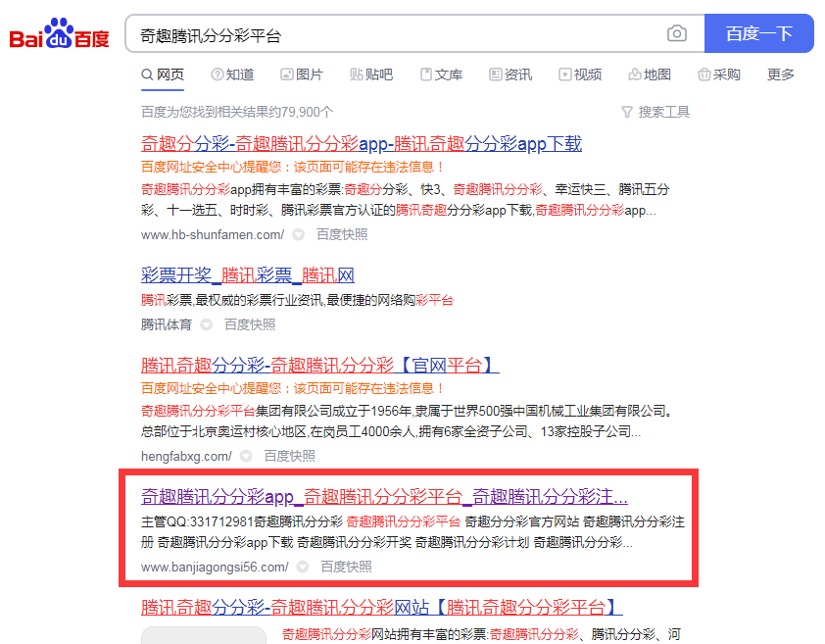Expand 搜索工具 search tools
Image resolution: width=825 pixels, height=644 pixels.
point(654,111)
